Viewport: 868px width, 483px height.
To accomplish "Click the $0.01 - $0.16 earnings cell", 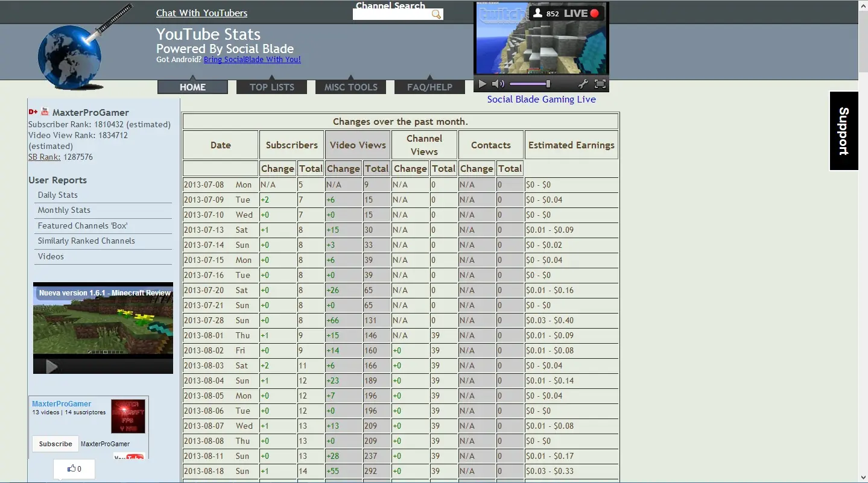I will click(x=571, y=290).
